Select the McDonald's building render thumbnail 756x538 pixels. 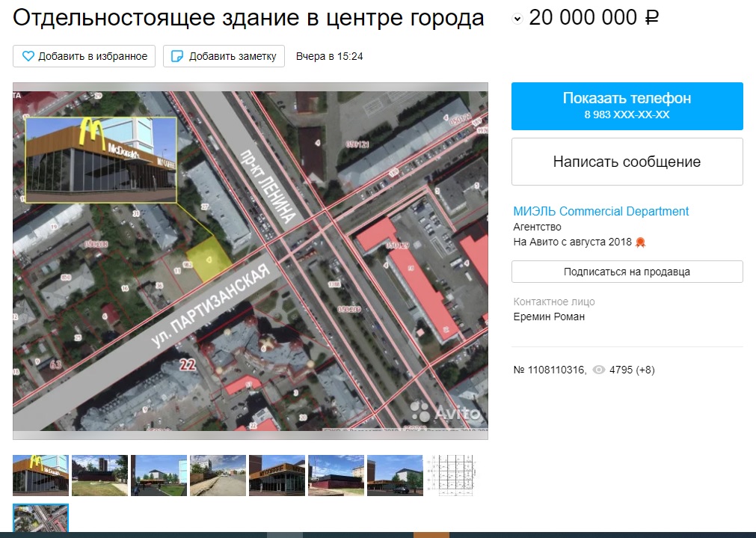[40, 475]
